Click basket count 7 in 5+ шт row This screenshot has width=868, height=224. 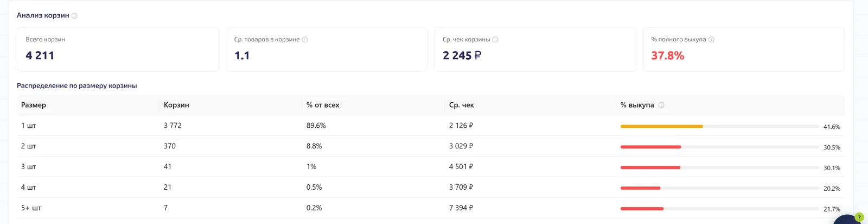click(166, 208)
